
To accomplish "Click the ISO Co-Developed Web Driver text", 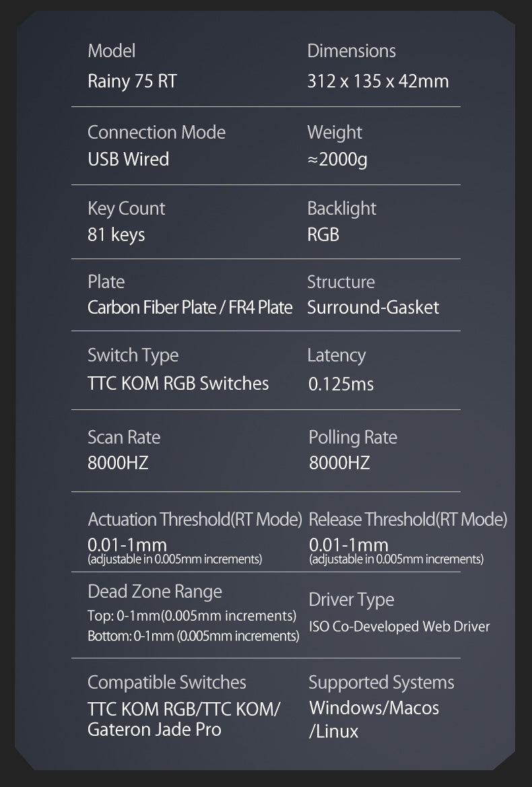I will 399,627.
